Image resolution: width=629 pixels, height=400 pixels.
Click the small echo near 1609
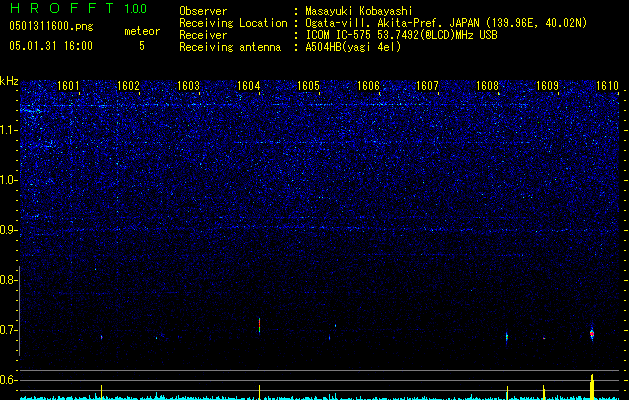tap(544, 338)
